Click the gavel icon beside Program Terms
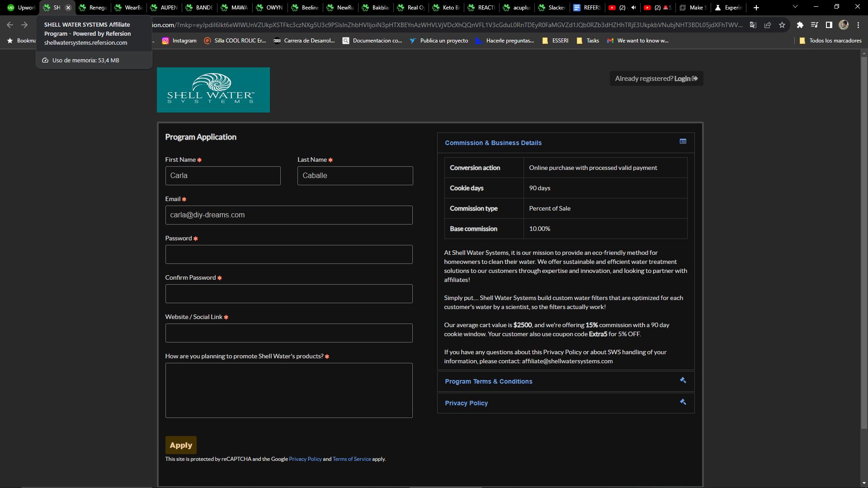Viewport: 868px width, 488px height. click(x=683, y=380)
